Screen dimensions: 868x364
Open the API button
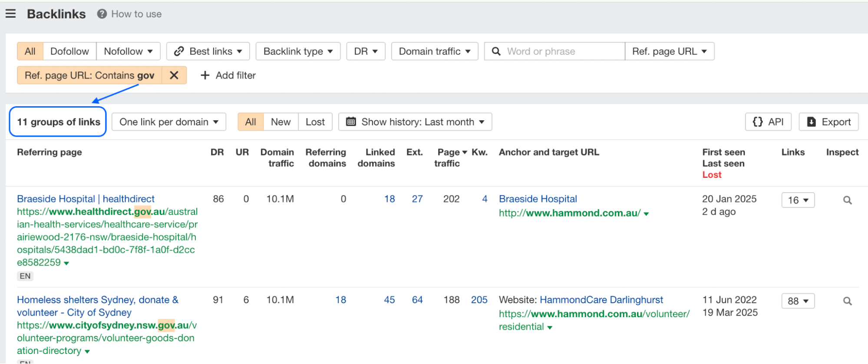tap(768, 122)
